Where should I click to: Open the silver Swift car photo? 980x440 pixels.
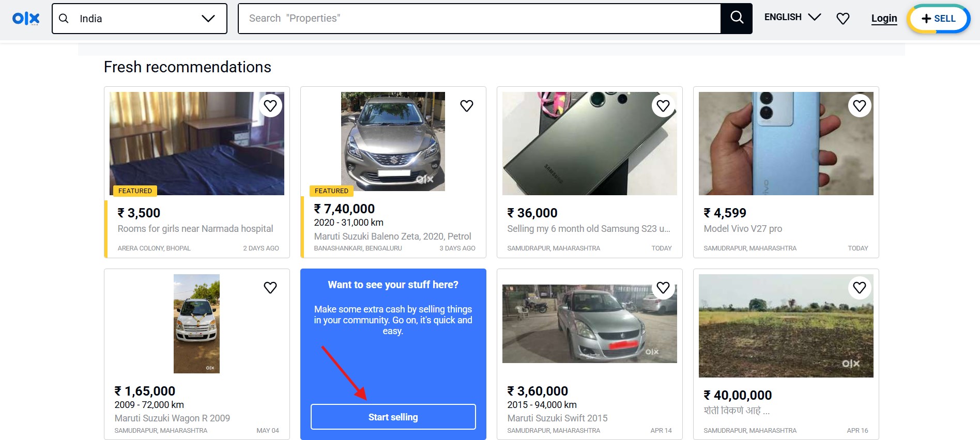[590, 324]
